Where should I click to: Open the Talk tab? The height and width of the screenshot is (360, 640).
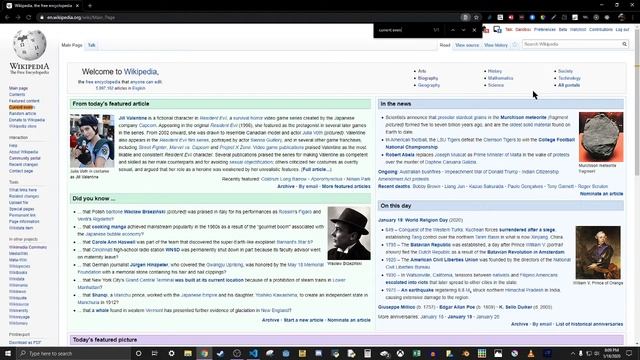pos(91,45)
